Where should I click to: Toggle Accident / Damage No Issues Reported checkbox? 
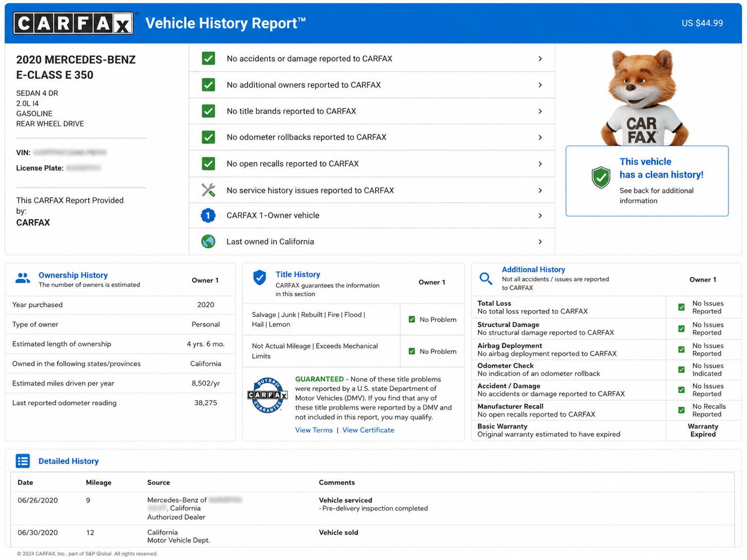click(681, 390)
